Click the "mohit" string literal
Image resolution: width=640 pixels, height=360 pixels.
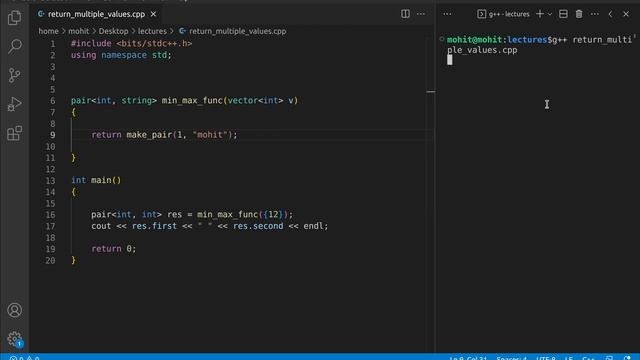[210, 135]
